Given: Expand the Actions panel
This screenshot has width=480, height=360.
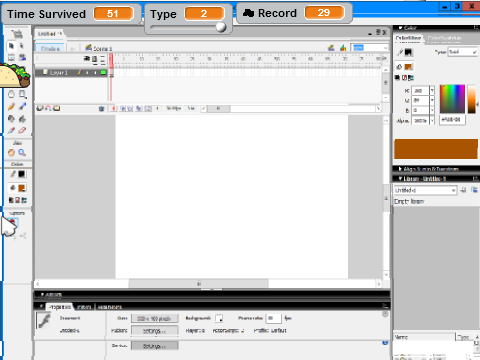Looking at the screenshot, I should click(x=212, y=295).
